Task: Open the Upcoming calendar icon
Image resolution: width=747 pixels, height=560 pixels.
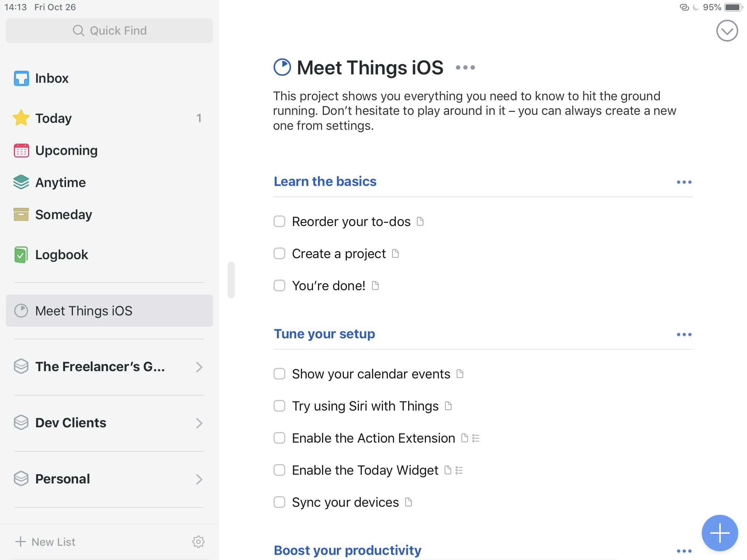Action: (x=21, y=150)
